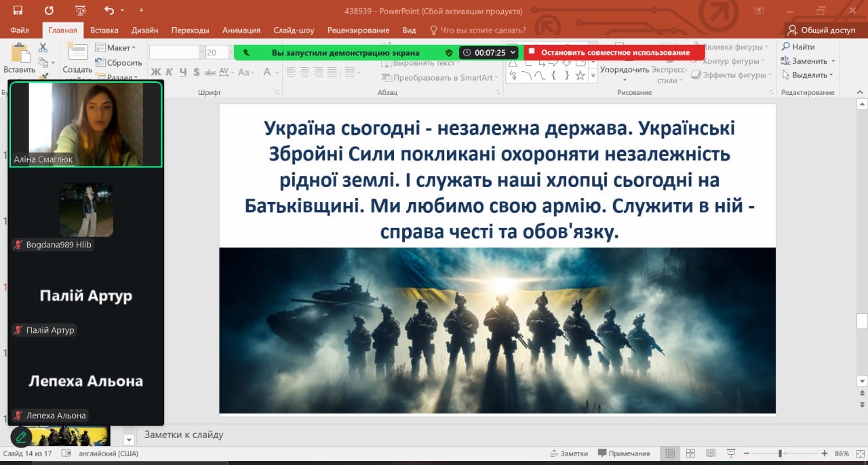Click the Cut scissors icon
This screenshot has height=465, width=868.
pos(43,47)
